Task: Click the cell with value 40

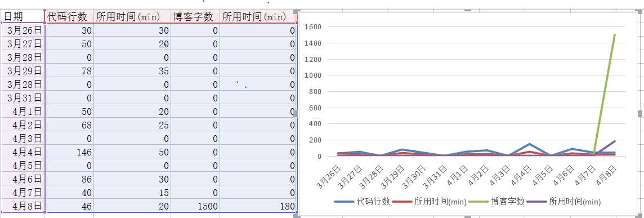Action: point(69,193)
